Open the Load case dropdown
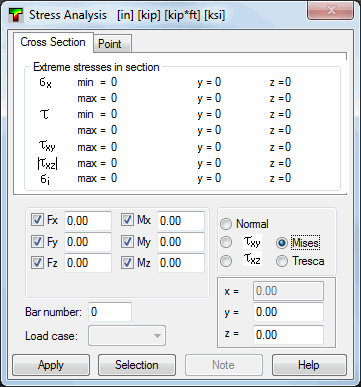This screenshot has width=361, height=387. 127,336
